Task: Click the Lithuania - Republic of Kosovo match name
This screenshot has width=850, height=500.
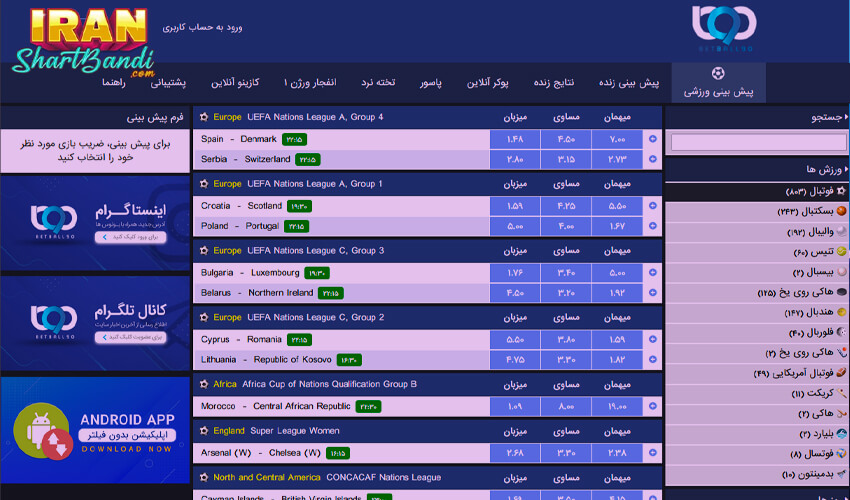Action: 266,359
